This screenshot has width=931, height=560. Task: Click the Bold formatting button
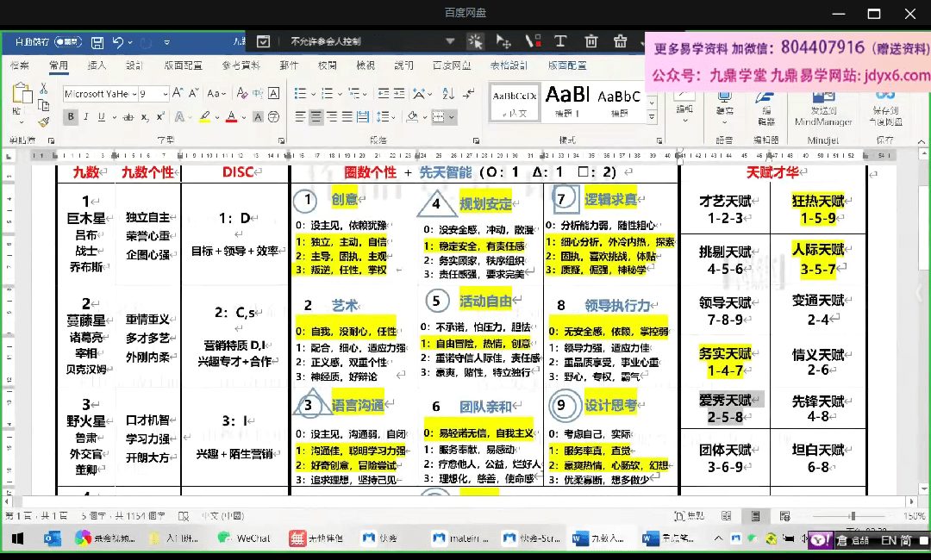(x=71, y=117)
